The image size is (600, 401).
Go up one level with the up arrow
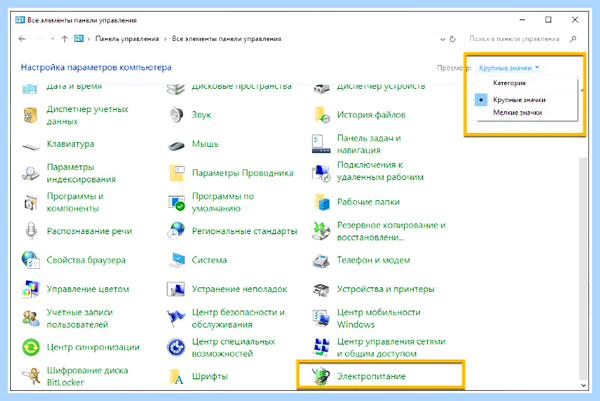click(x=65, y=39)
